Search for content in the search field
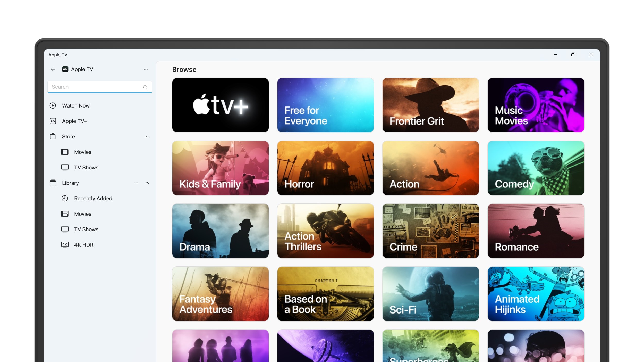Image resolution: width=644 pixels, height=362 pixels. [x=99, y=86]
